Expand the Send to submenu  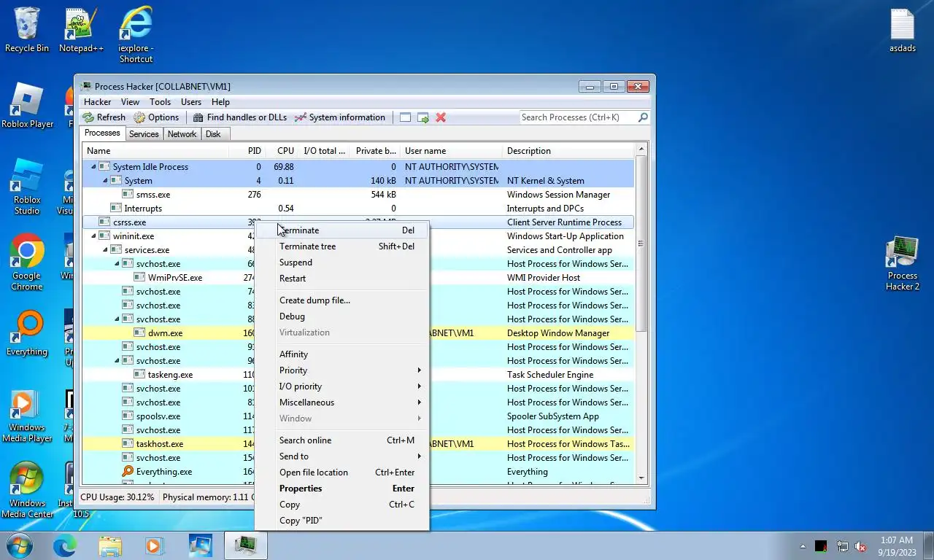coord(341,456)
